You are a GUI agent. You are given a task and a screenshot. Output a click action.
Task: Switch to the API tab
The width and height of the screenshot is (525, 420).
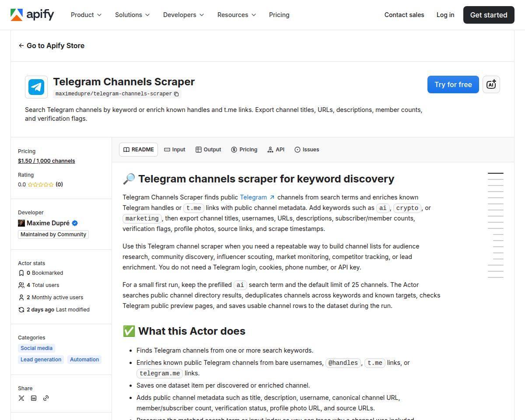(276, 150)
